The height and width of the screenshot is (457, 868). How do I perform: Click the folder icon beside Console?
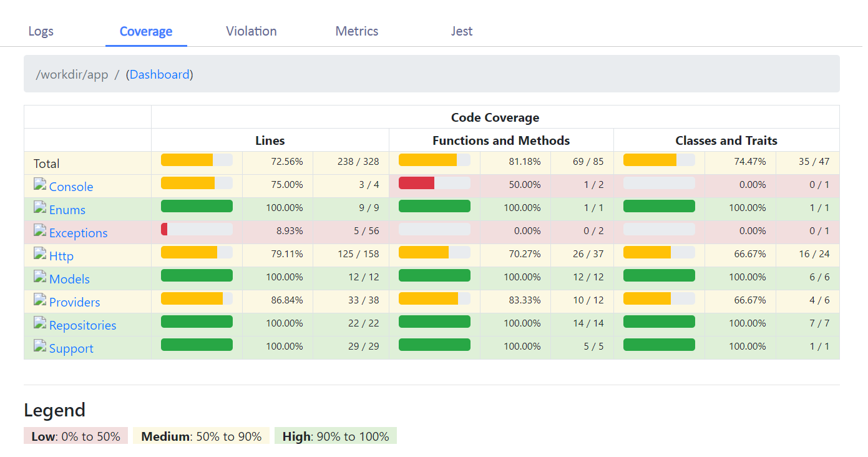point(40,184)
